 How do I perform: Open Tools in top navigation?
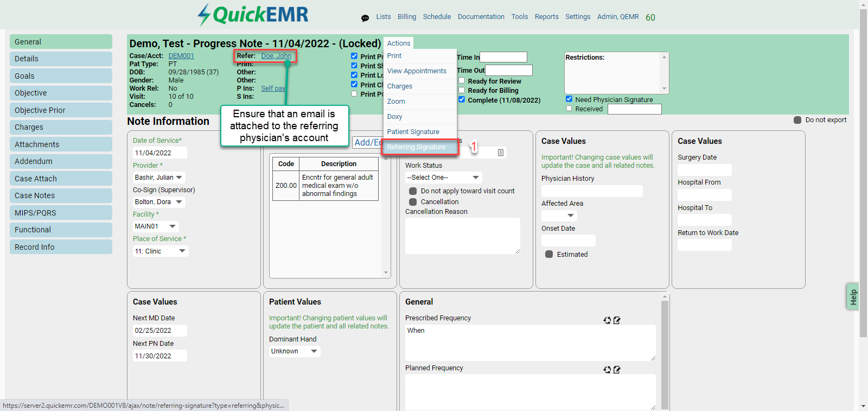tap(520, 17)
